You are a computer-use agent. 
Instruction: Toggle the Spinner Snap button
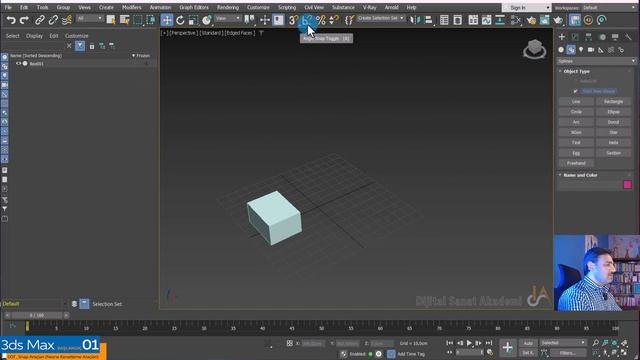point(334,20)
